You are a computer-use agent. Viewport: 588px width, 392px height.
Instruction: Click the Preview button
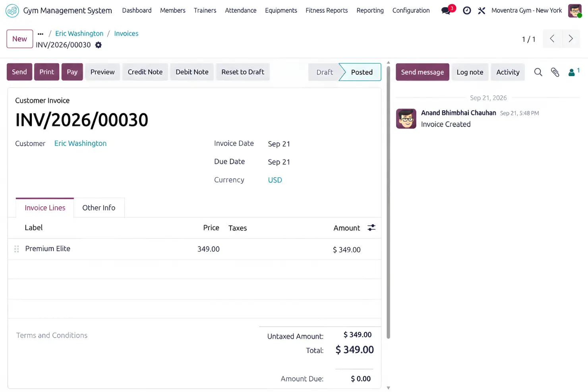(x=103, y=72)
